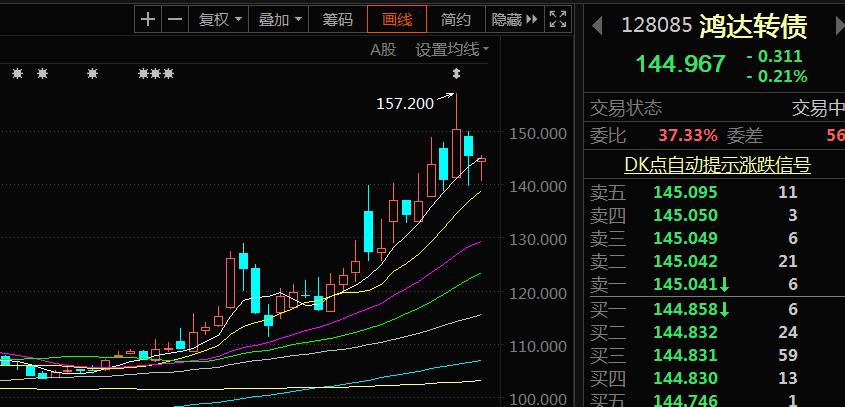845x407 pixels.
Task: Switch to 简约 simple view
Action: [456, 20]
